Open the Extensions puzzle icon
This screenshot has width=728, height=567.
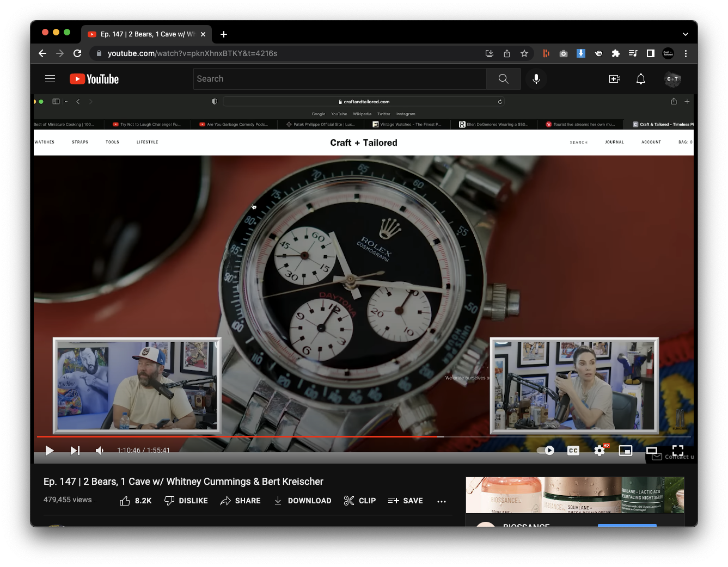pyautogui.click(x=616, y=53)
